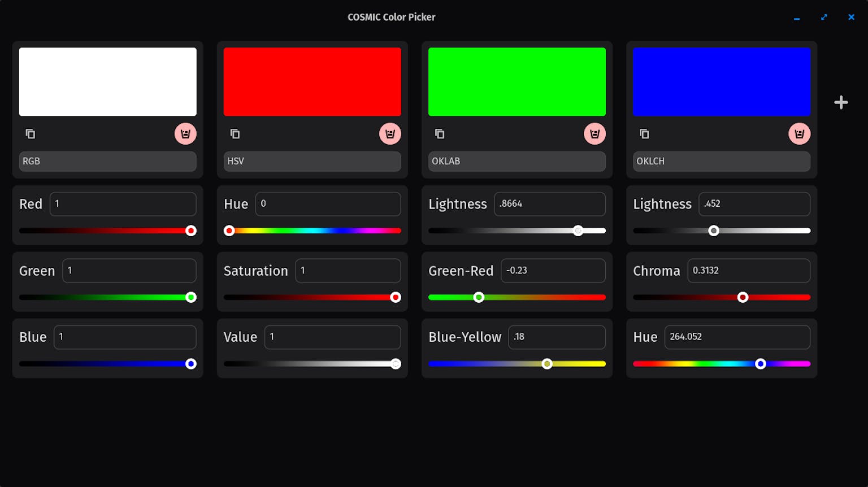Copy the RGB color value
868x487 pixels.
point(30,133)
